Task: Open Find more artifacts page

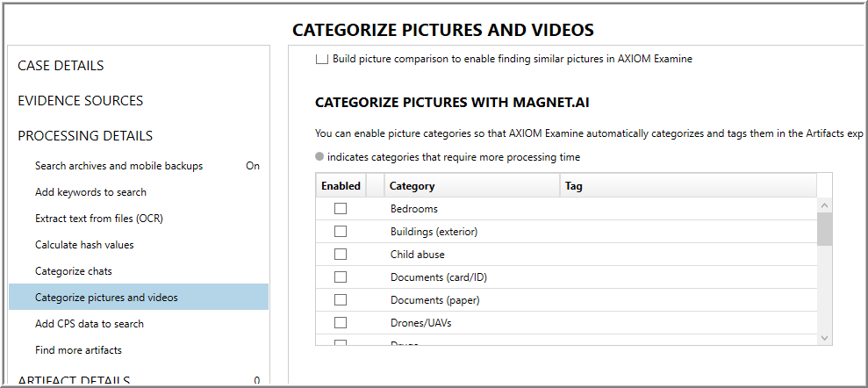Action: [78, 350]
